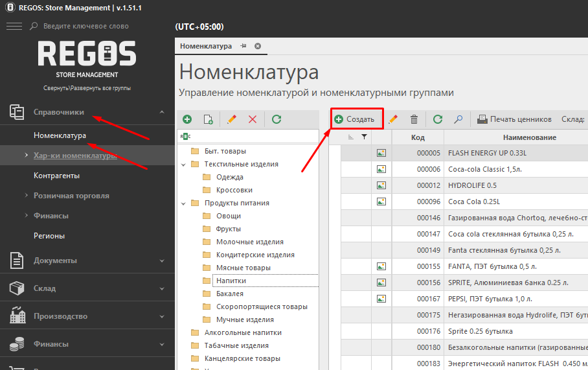Expand the Склад sidebar section

click(161, 288)
